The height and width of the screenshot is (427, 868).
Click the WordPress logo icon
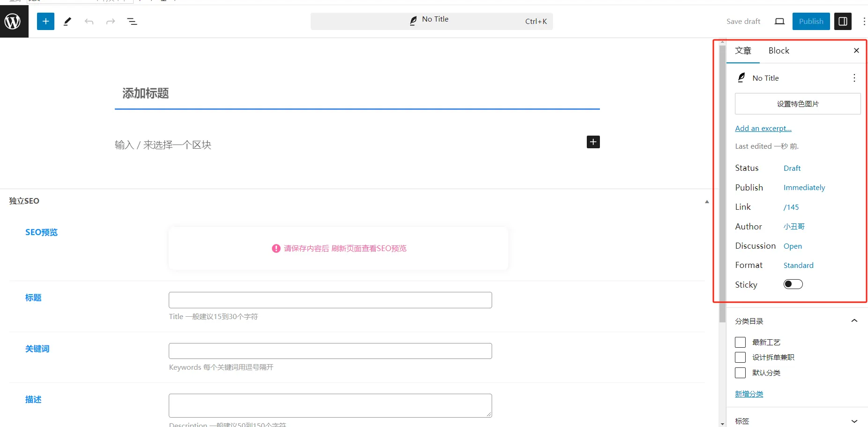click(13, 21)
